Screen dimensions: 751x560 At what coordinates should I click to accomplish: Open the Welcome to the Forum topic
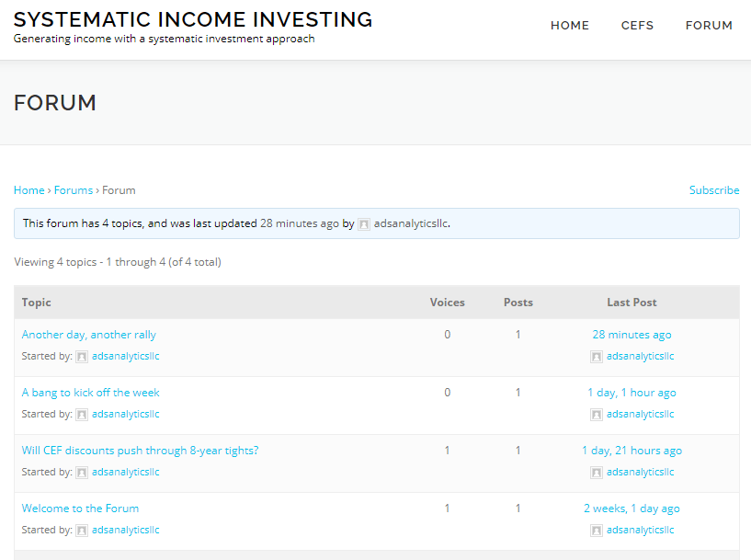click(81, 509)
